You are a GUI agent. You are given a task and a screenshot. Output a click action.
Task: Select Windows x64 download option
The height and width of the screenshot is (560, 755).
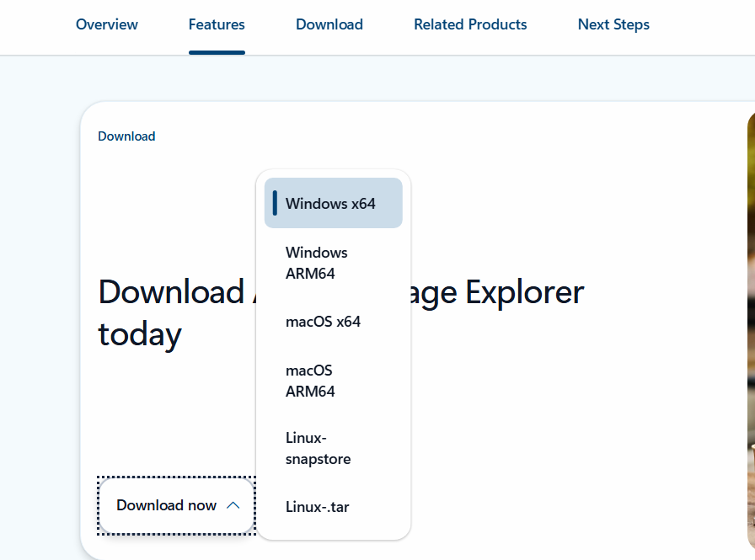coord(330,204)
